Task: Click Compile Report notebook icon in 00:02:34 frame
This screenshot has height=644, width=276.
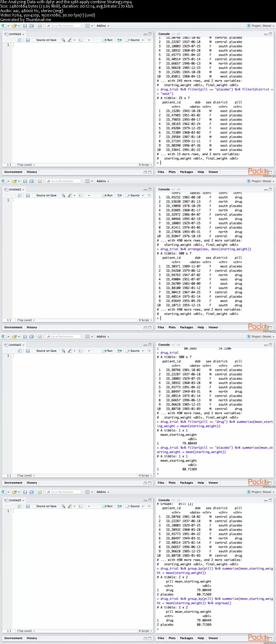Action: pyautogui.click(x=81, y=40)
